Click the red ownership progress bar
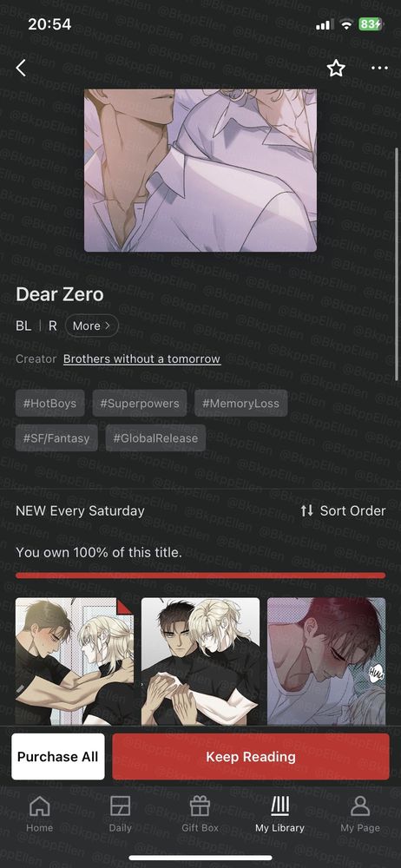401x868 pixels. (x=200, y=575)
